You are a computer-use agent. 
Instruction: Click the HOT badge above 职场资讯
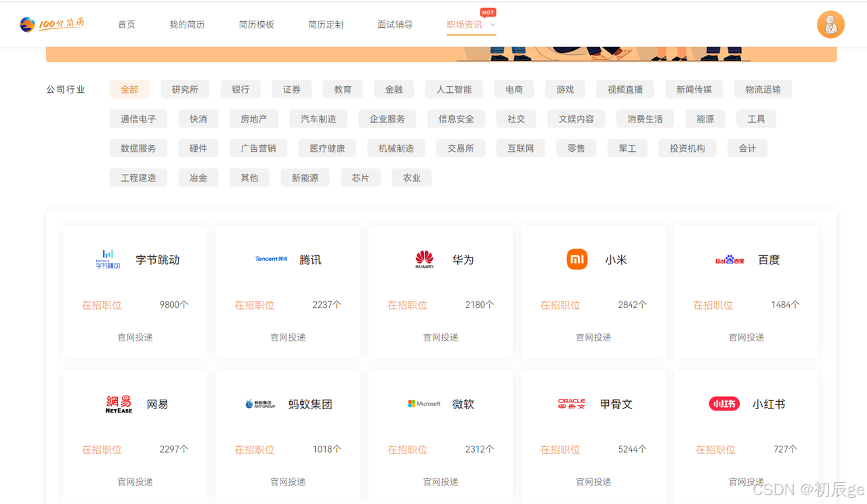(x=488, y=12)
